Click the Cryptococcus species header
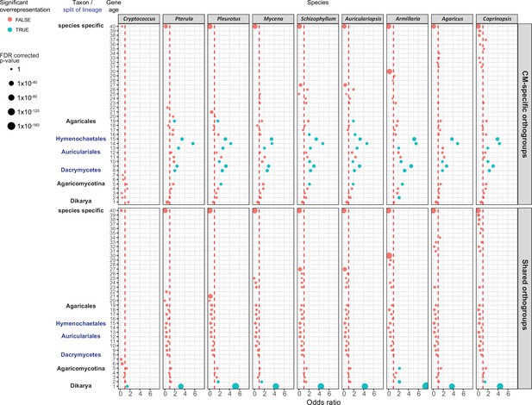 tap(139, 19)
